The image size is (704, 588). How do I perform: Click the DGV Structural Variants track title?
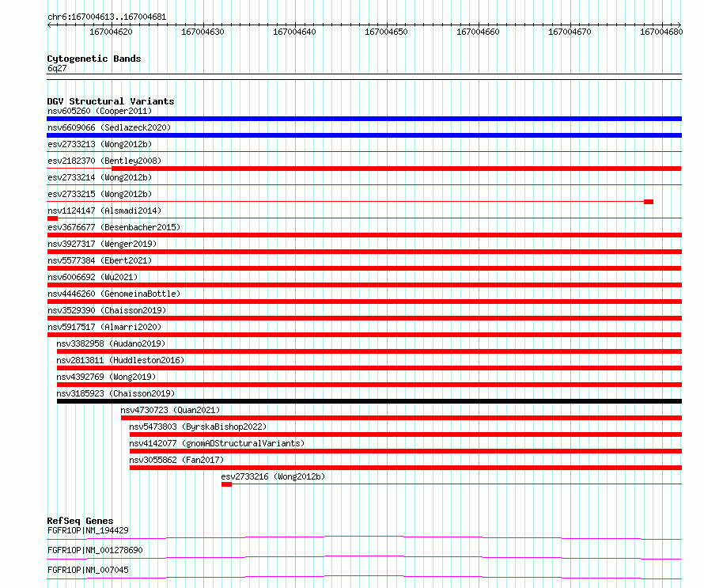(x=111, y=101)
